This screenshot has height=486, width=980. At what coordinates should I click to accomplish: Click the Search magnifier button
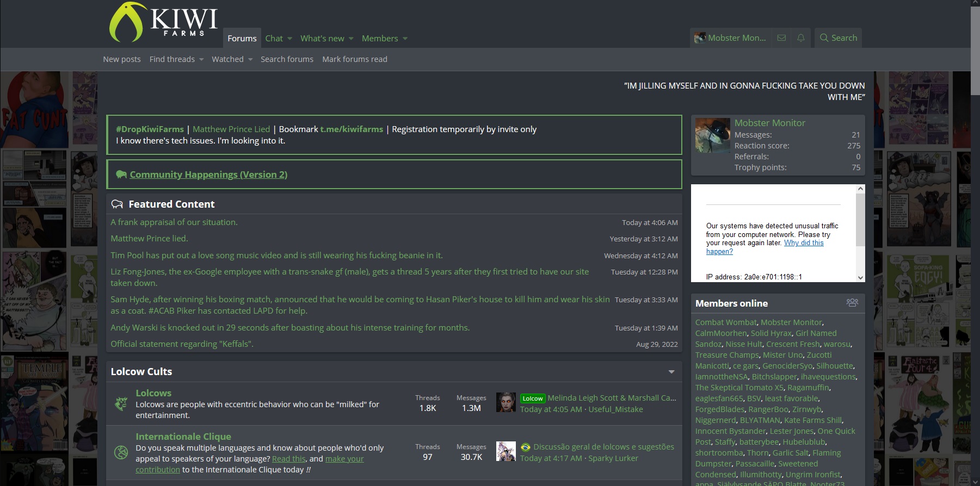pyautogui.click(x=838, y=38)
